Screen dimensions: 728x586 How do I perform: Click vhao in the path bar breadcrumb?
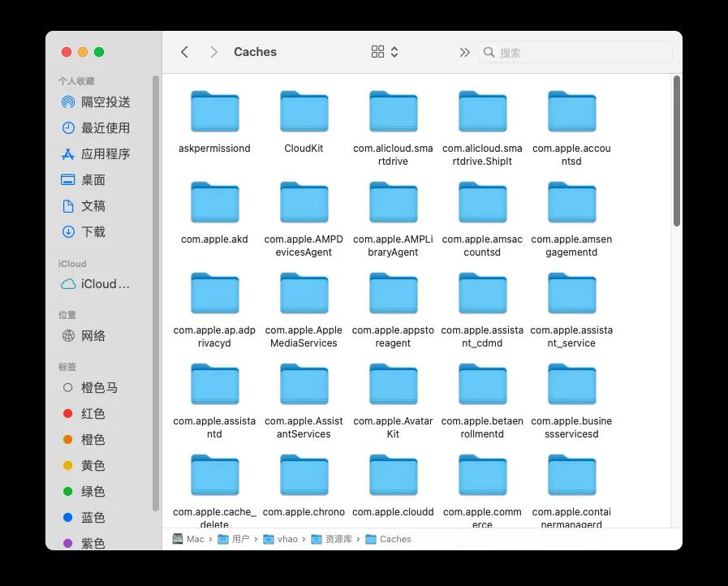coord(286,538)
